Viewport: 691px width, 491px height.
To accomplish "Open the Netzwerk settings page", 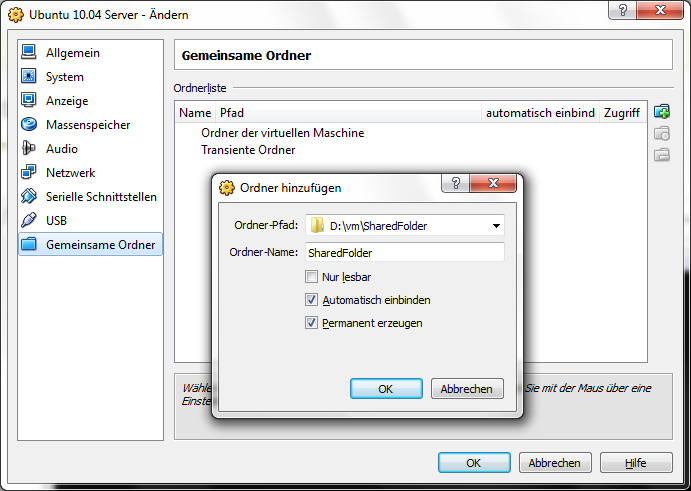I will pyautogui.click(x=91, y=172).
